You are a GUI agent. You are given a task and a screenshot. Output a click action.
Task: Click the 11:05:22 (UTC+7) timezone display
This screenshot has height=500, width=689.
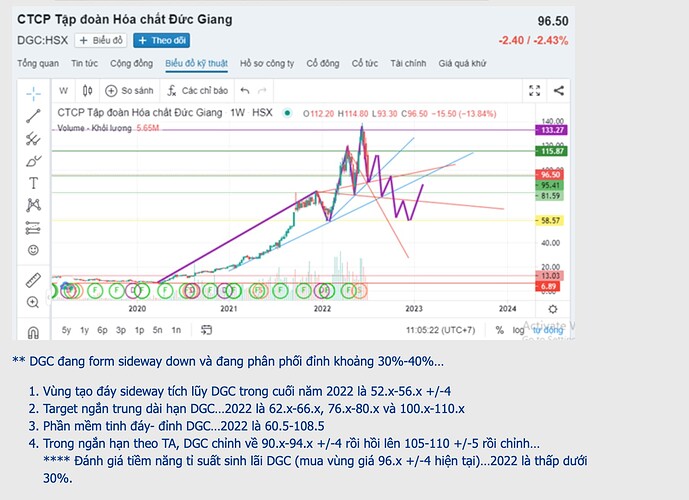(440, 330)
